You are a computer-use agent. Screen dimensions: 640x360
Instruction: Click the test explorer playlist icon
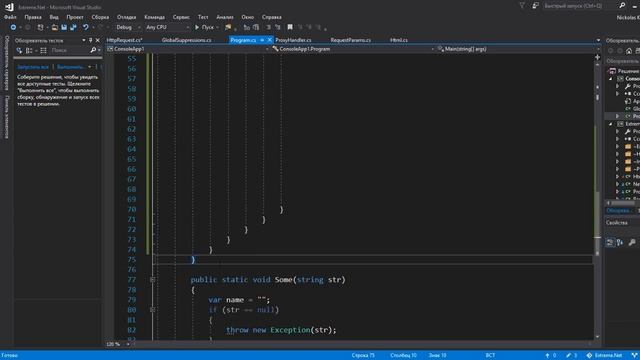click(x=43, y=50)
